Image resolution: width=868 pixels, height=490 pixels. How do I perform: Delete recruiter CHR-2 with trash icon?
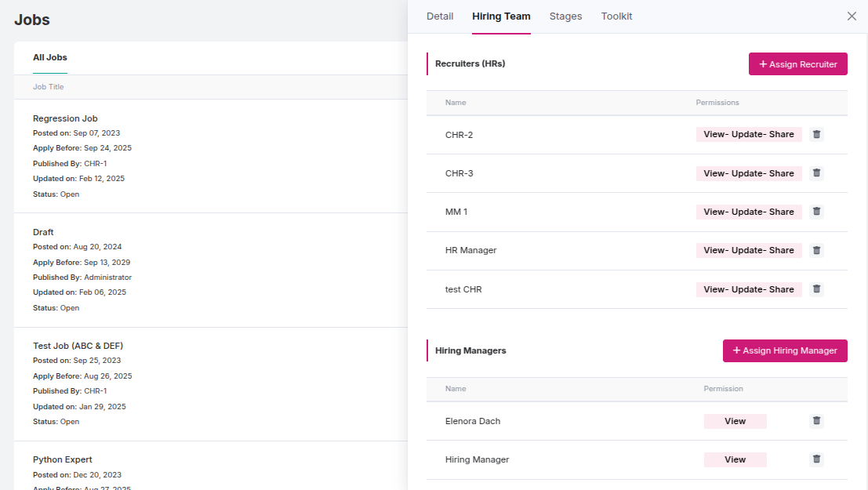click(816, 135)
